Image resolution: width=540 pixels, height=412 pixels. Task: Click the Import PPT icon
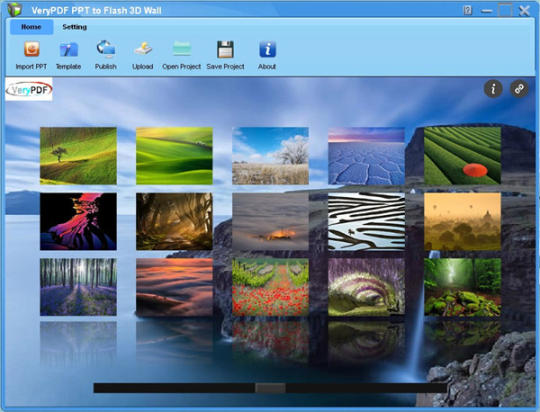coord(31,49)
